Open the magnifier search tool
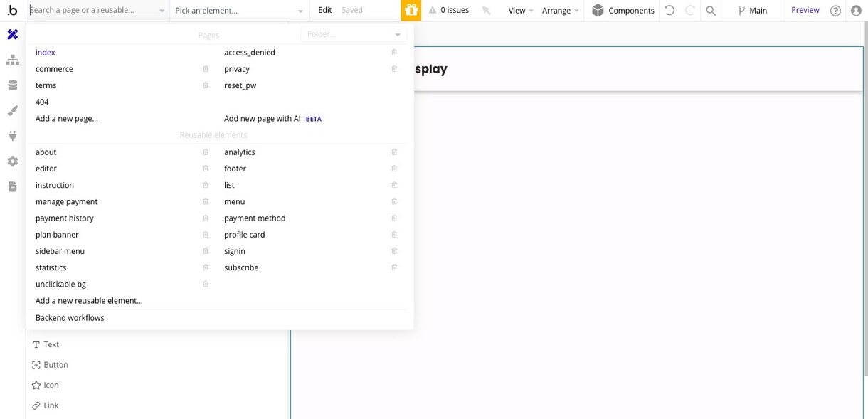868x419 pixels. point(711,11)
